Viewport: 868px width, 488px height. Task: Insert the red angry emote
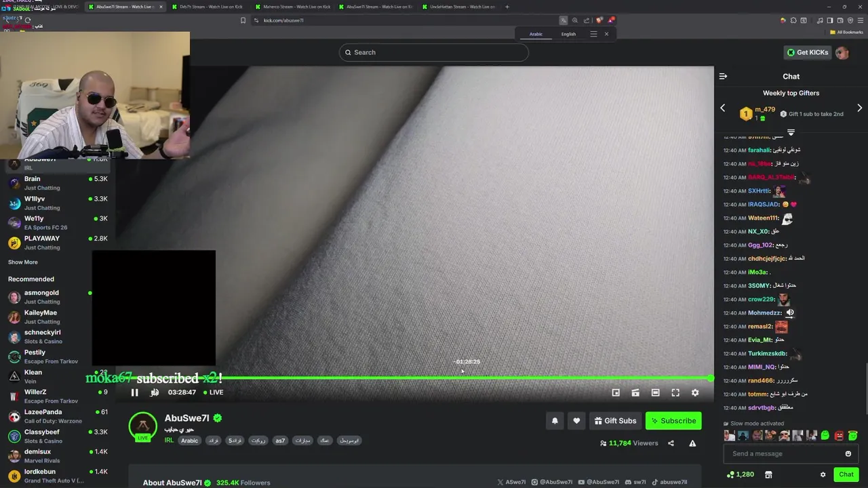click(839, 436)
